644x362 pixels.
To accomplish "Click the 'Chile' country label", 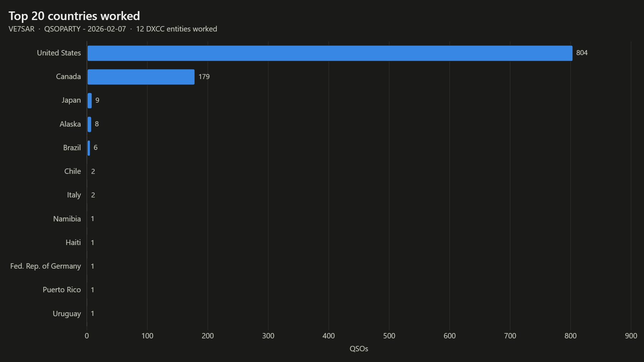I will pos(73,171).
